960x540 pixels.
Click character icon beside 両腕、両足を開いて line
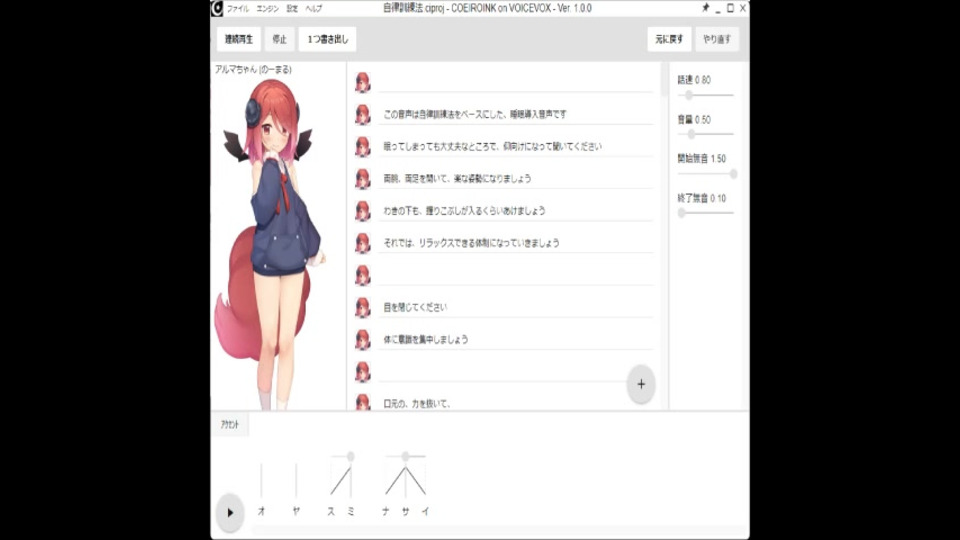click(x=362, y=179)
